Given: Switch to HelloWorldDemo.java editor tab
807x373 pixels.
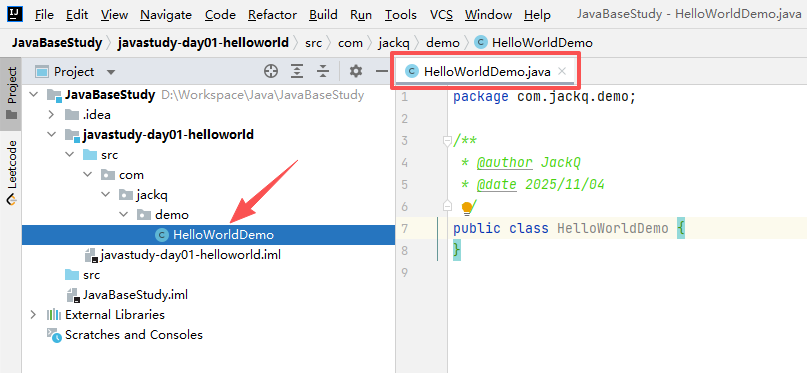Looking at the screenshot, I should 486,72.
